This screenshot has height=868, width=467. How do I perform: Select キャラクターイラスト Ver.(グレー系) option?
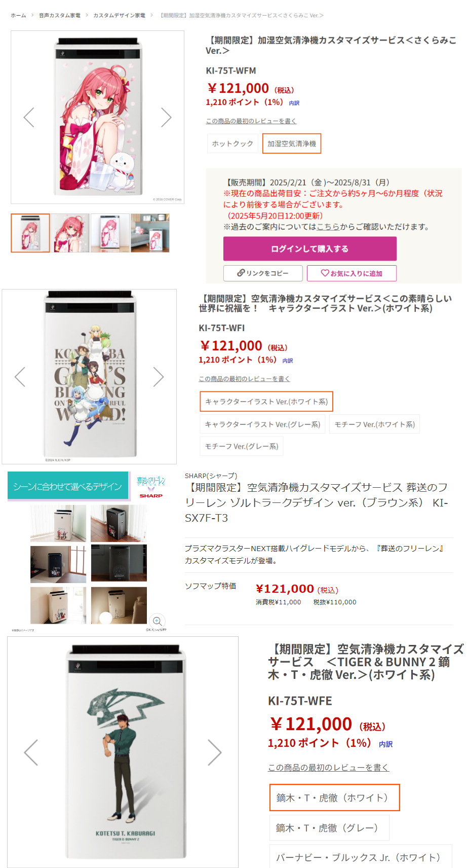262,424
